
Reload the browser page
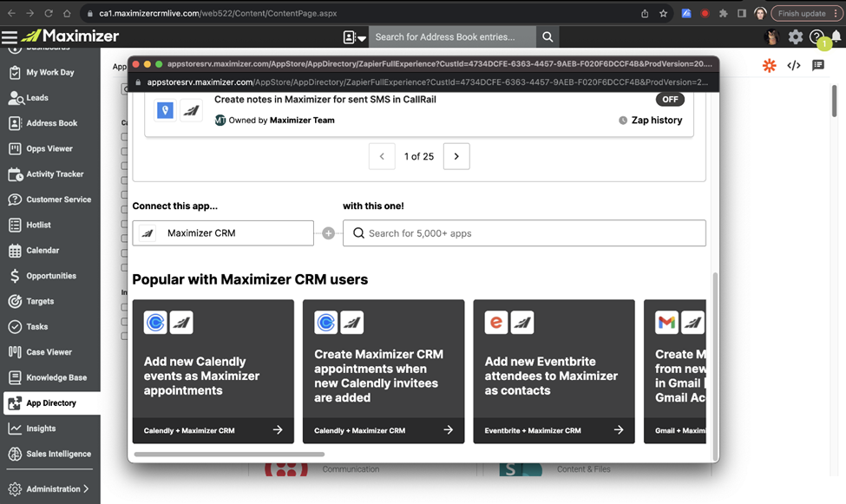[x=49, y=14]
